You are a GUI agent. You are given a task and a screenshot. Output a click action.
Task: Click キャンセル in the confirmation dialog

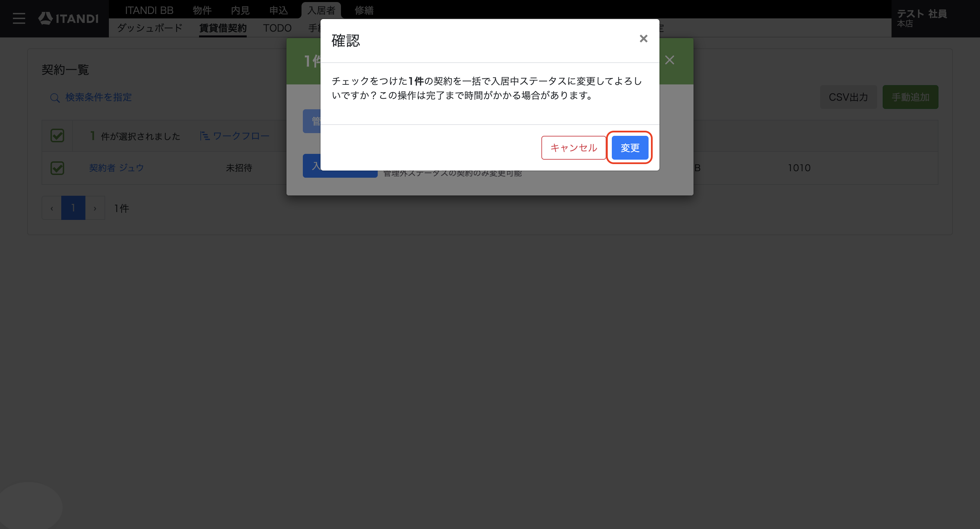tap(573, 148)
